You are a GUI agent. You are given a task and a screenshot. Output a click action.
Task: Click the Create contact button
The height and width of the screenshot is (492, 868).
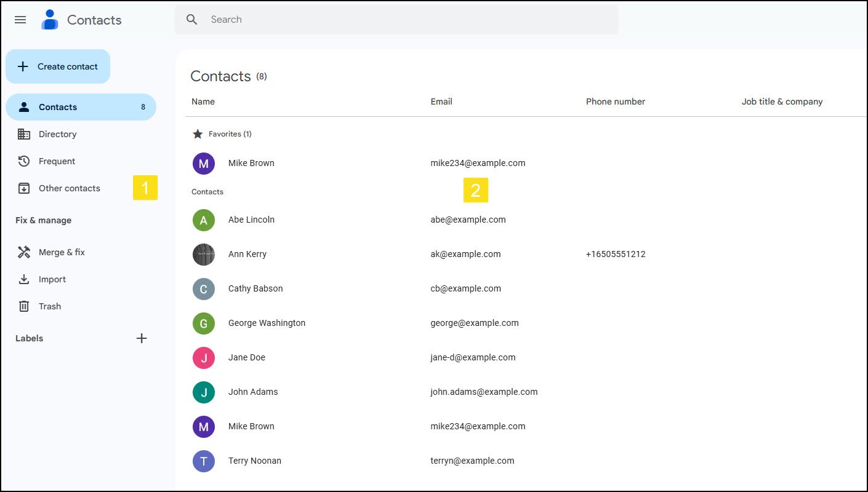click(58, 66)
